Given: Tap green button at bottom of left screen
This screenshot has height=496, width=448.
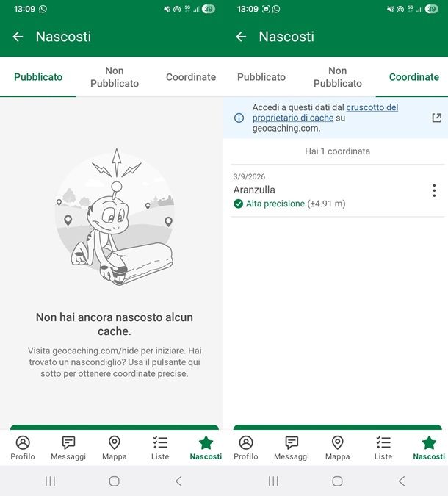Looking at the screenshot, I should 114,427.
